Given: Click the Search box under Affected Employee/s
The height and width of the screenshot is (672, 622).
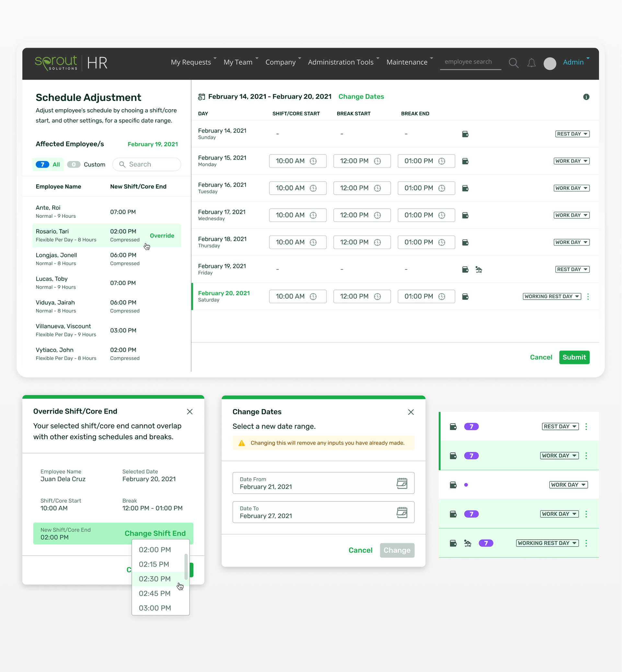Looking at the screenshot, I should (146, 164).
